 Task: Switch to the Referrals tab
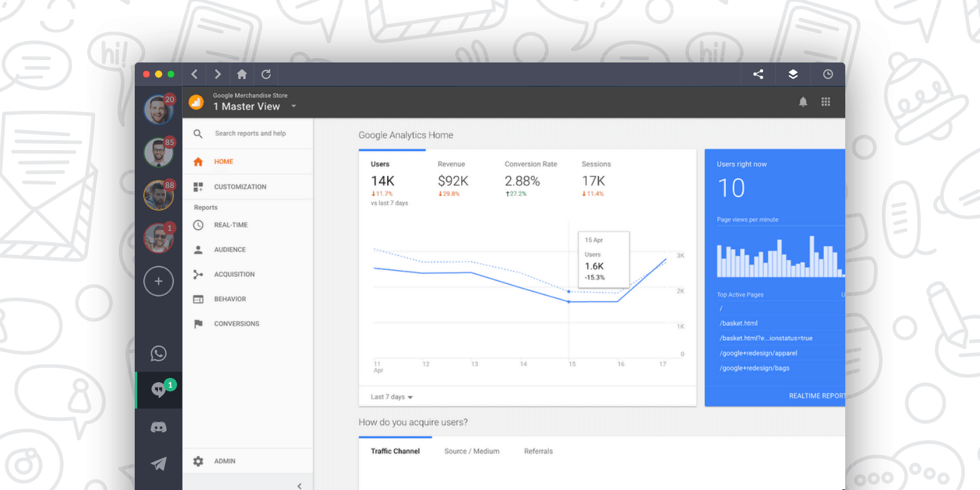[x=538, y=451]
